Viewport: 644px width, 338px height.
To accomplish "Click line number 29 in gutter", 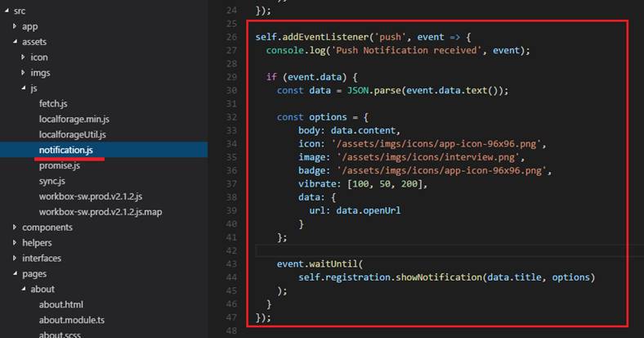I will tap(231, 77).
